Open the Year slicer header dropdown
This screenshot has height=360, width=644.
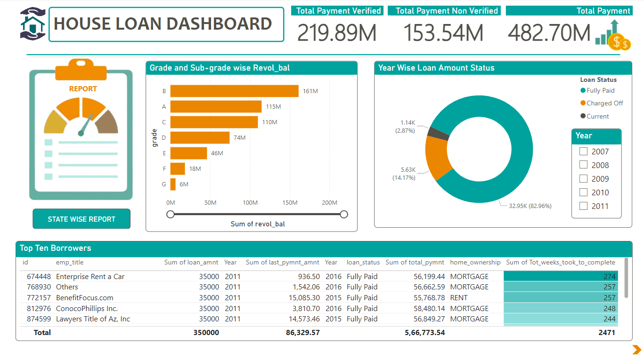click(596, 136)
